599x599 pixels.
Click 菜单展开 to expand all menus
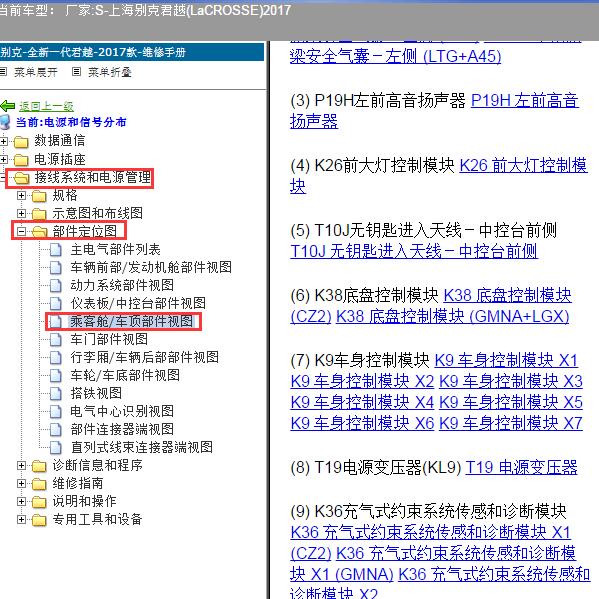[x=36, y=72]
